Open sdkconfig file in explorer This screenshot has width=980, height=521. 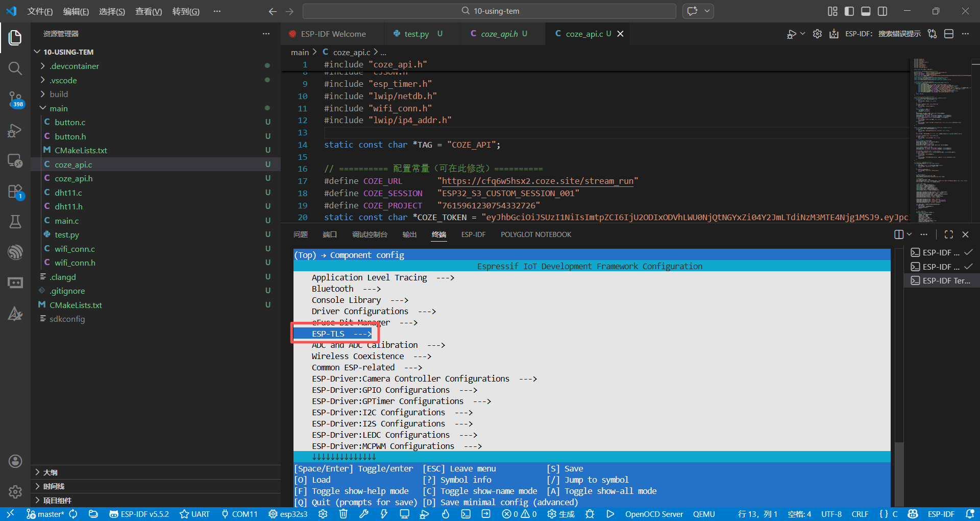[x=155, y=319]
